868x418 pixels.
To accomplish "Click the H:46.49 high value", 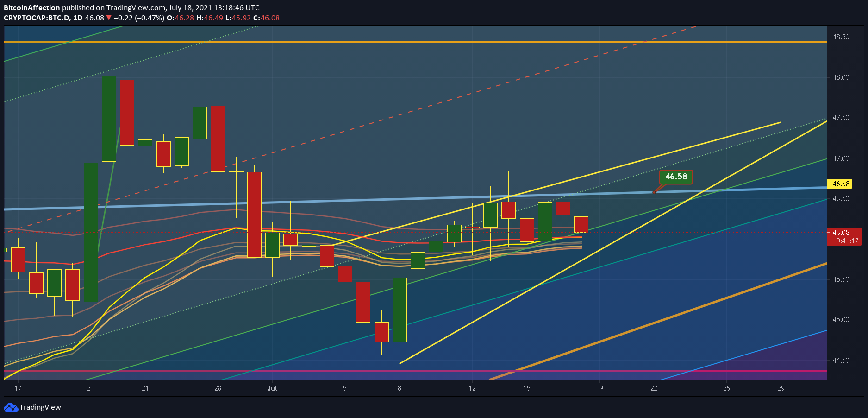I will point(210,18).
